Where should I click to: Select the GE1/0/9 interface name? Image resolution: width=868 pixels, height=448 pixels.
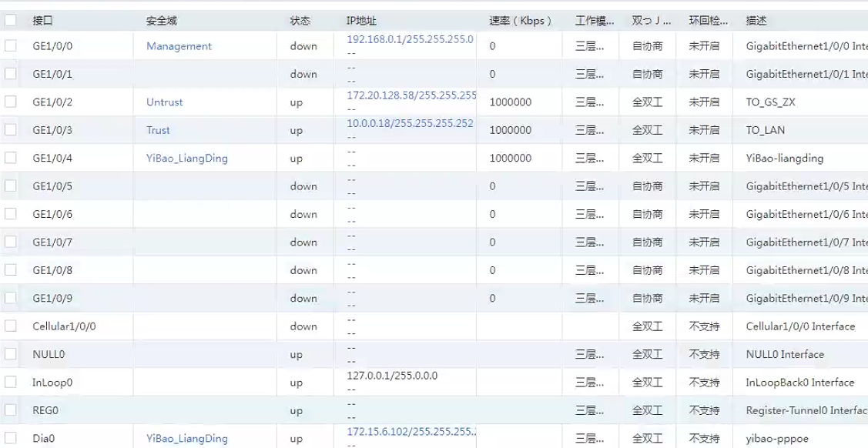pyautogui.click(x=52, y=298)
